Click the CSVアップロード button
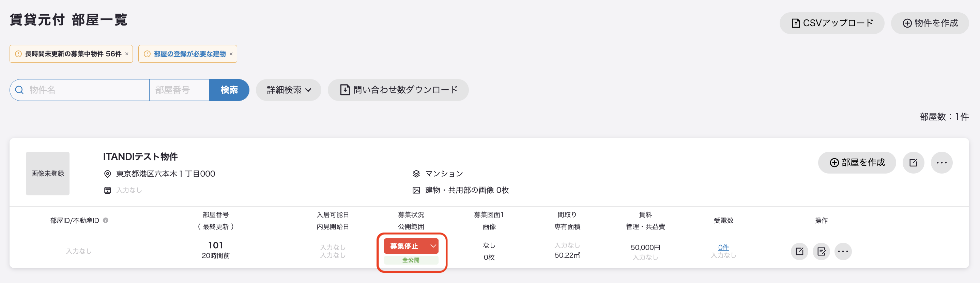This screenshot has height=283, width=980. point(832,23)
